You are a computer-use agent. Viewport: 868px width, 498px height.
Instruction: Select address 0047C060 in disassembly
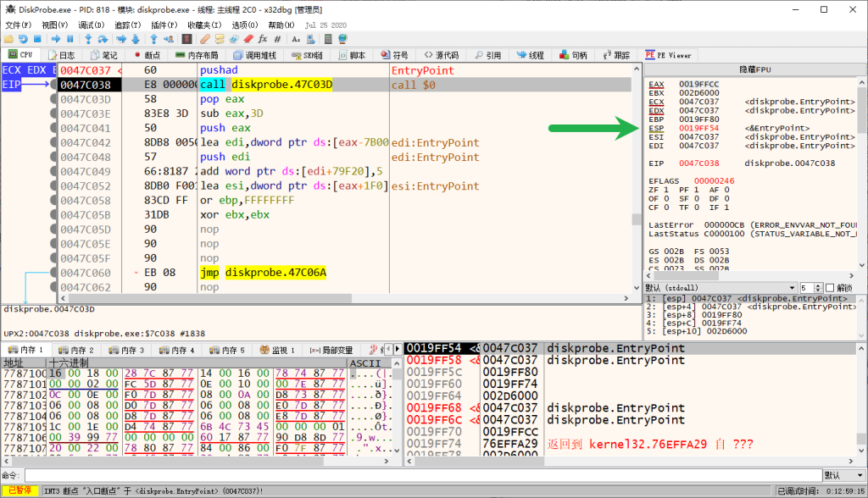[x=86, y=273]
